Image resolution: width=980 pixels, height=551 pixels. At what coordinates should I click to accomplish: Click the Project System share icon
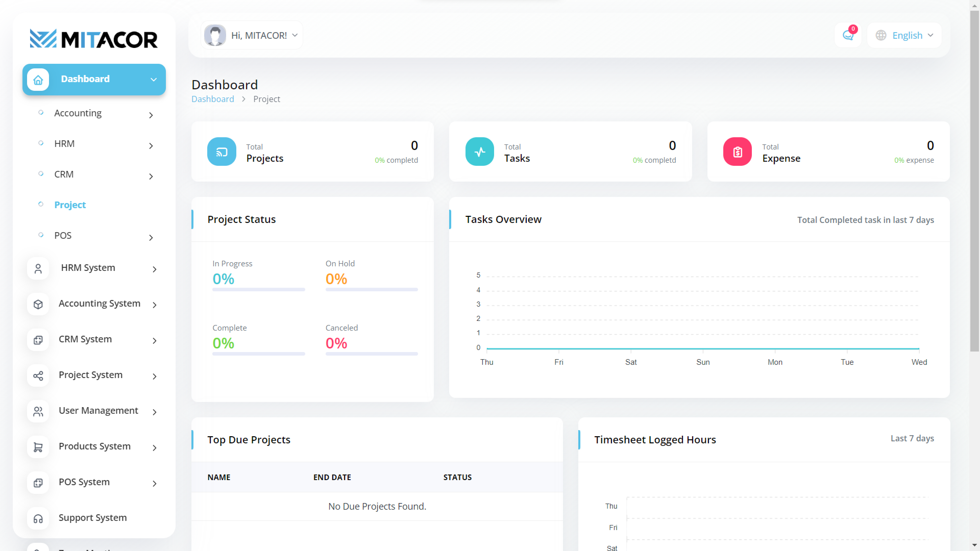pyautogui.click(x=38, y=376)
